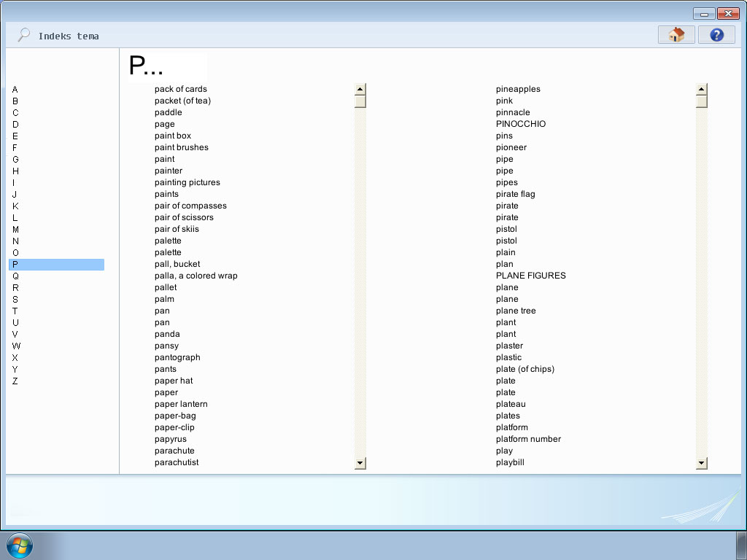
Task: Minimize the index window
Action: click(704, 15)
